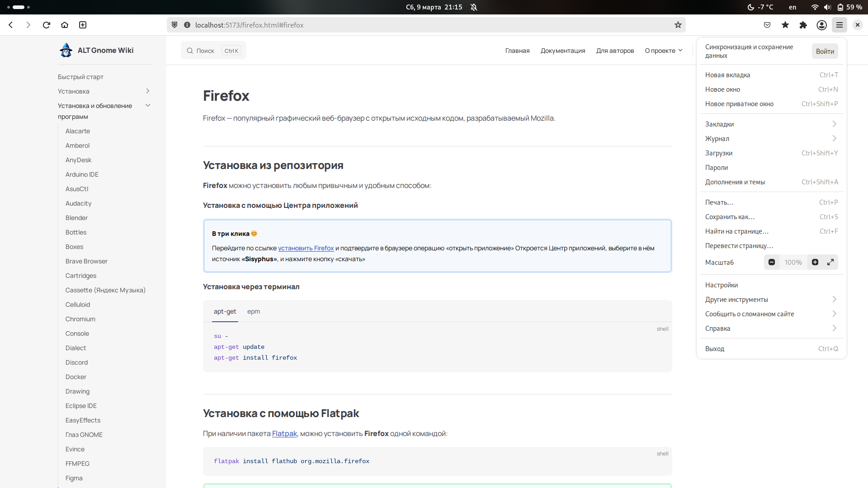This screenshot has height=488, width=868.
Task: Expand the Закладки submenu arrow
Action: (834, 123)
